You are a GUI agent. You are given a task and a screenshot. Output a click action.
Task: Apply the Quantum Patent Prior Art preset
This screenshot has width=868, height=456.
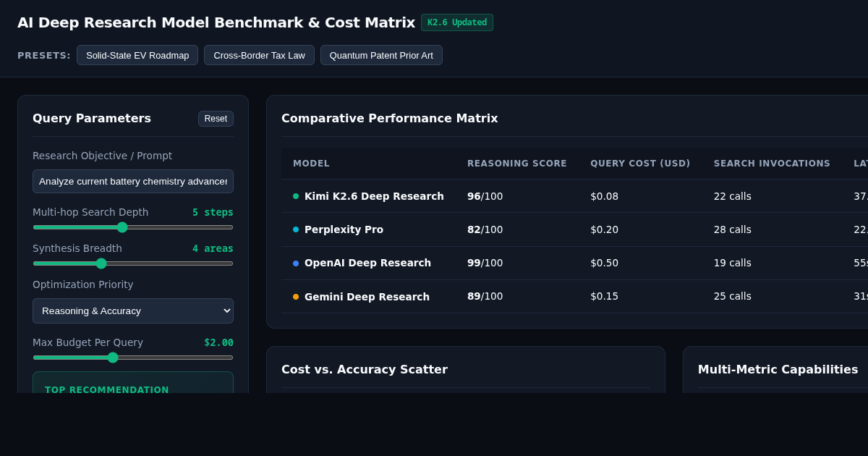(x=381, y=55)
